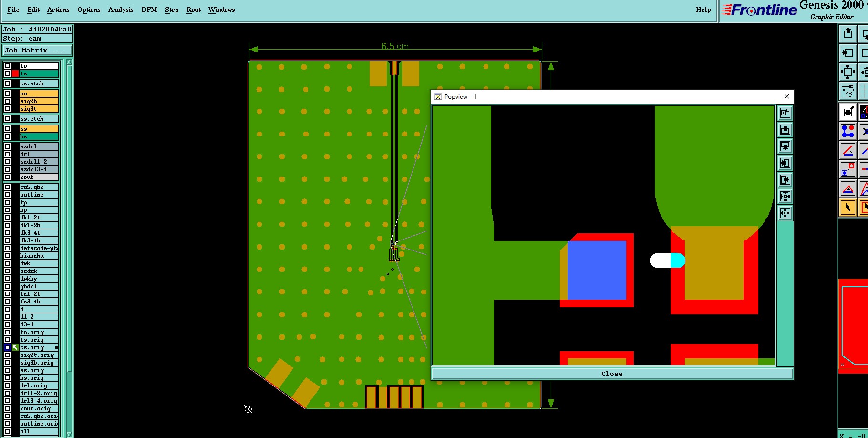This screenshot has width=868, height=438.
Task: Select the ss.etch layer name
Action: 39,119
